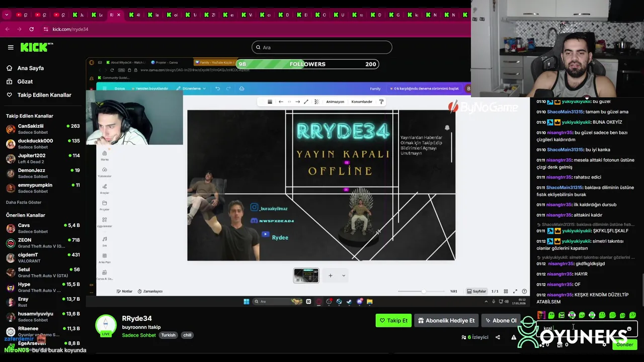The height and width of the screenshot is (362, 644).
Task: Click Canva undo arrow in stream
Action: point(217,88)
